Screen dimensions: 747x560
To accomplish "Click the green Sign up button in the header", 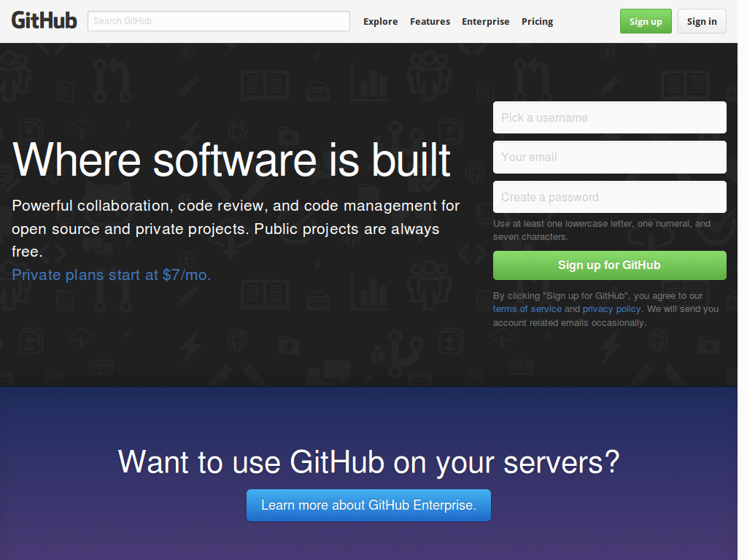I will (645, 21).
